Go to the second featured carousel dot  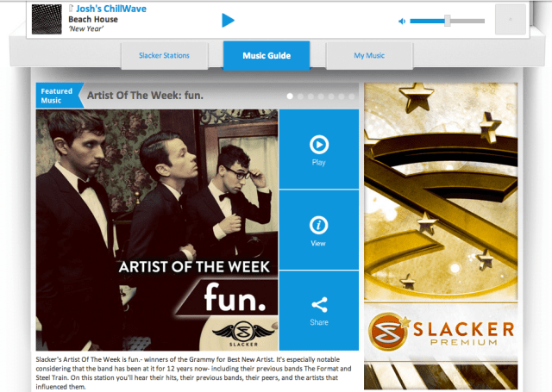pyautogui.click(x=300, y=96)
